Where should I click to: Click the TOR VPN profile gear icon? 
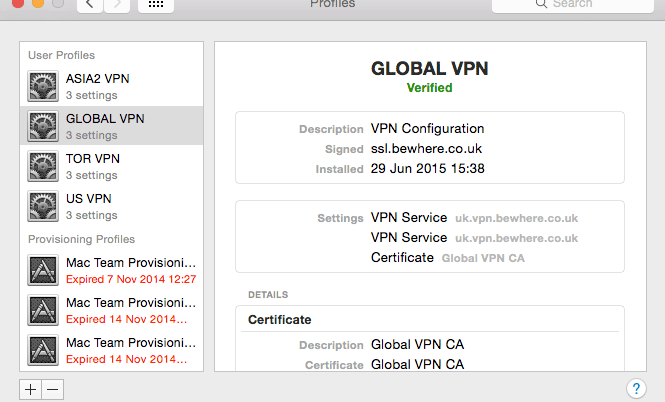coord(43,166)
